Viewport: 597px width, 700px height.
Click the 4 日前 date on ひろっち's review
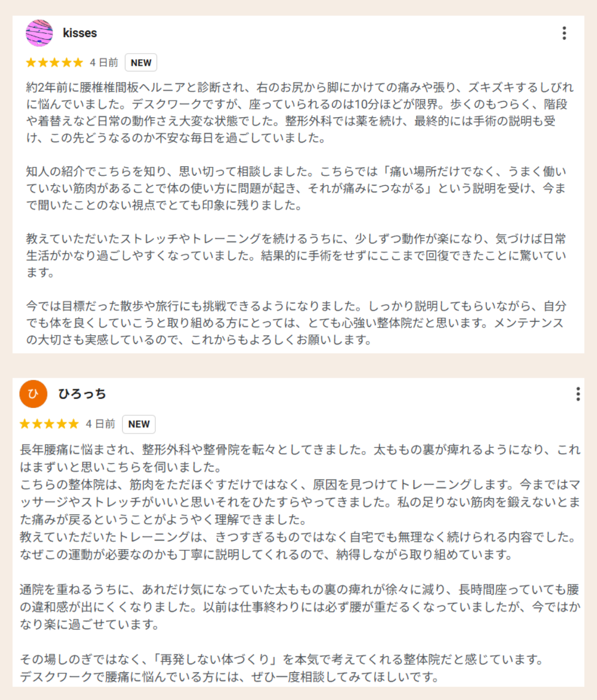pyautogui.click(x=101, y=424)
